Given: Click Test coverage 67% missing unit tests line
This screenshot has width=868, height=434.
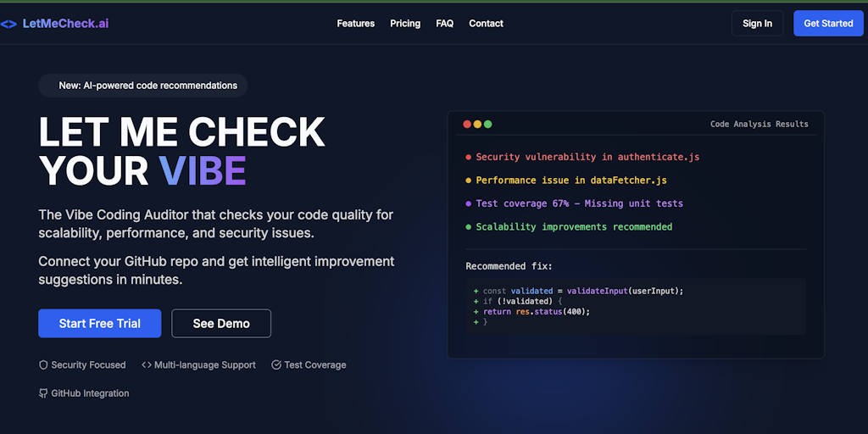Looking at the screenshot, I should (x=580, y=203).
